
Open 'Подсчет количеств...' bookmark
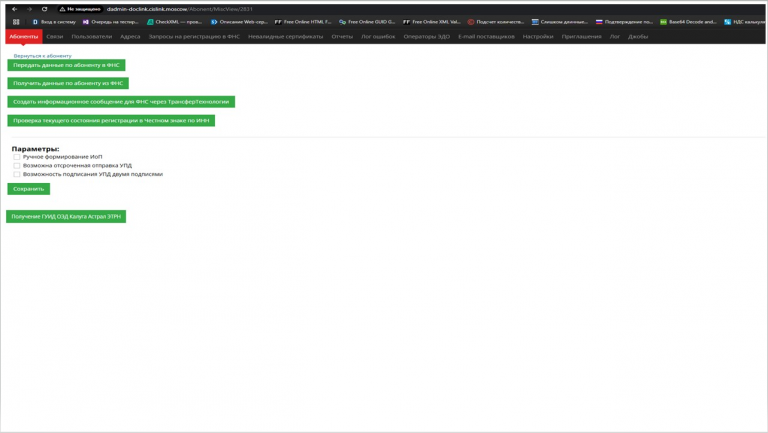point(496,22)
